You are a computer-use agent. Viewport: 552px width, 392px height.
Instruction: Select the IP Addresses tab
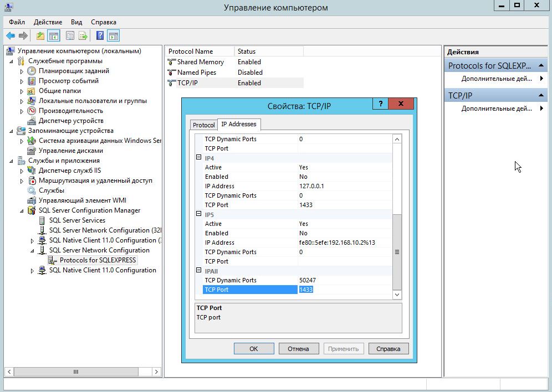point(239,124)
